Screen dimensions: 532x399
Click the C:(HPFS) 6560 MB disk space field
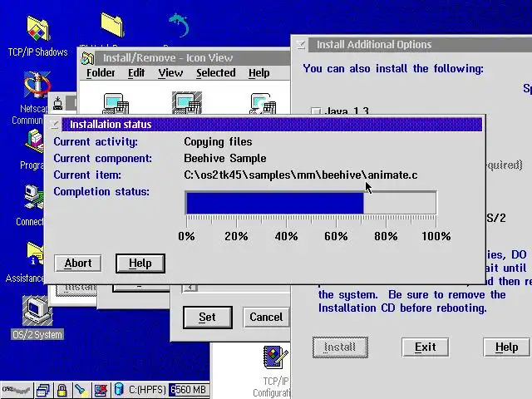coord(167,390)
